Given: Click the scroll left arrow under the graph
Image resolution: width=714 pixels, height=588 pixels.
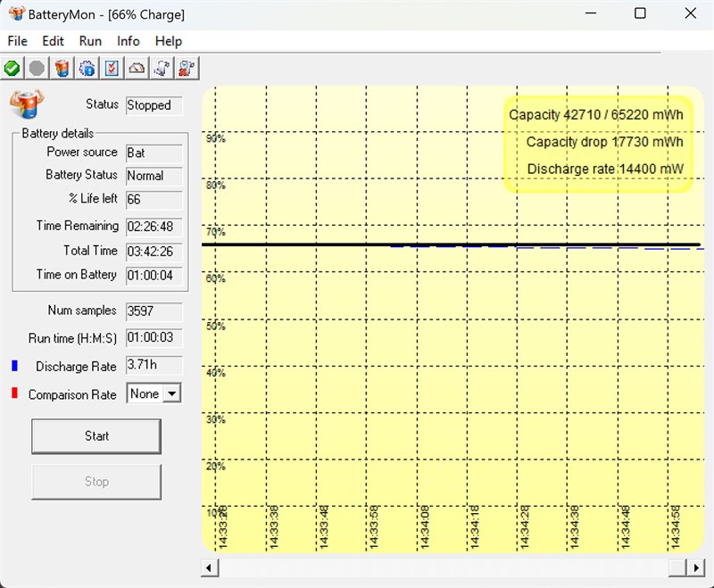Looking at the screenshot, I should [x=210, y=567].
